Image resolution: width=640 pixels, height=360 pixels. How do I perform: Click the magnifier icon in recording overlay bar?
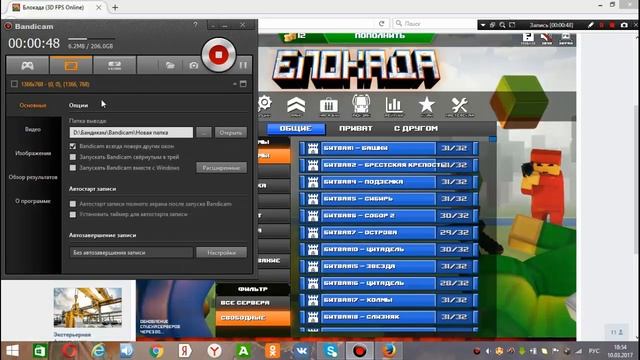[502, 25]
